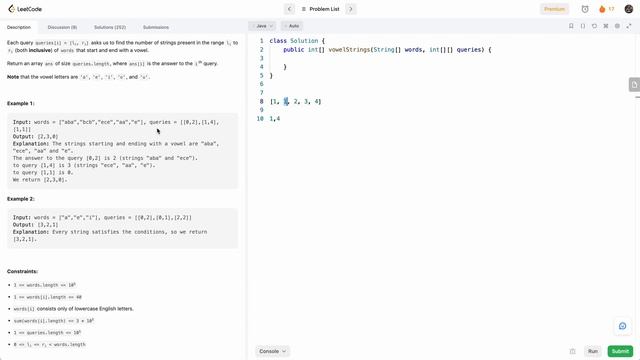Open the Problem List

coord(320,9)
